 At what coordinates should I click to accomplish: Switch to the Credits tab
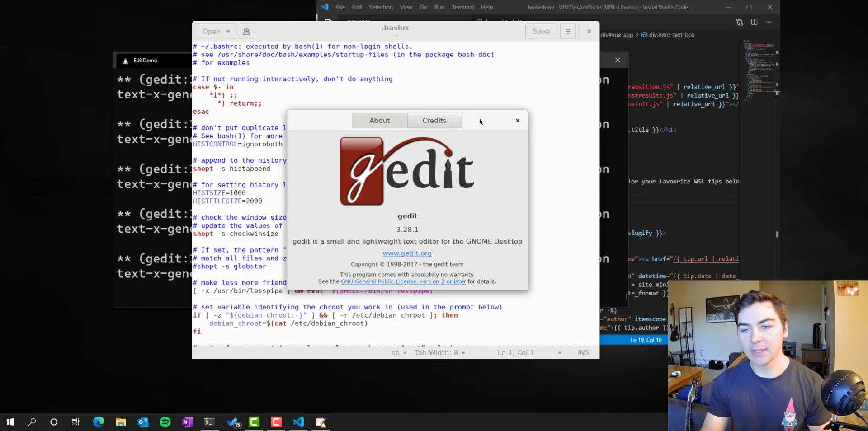pyautogui.click(x=434, y=121)
